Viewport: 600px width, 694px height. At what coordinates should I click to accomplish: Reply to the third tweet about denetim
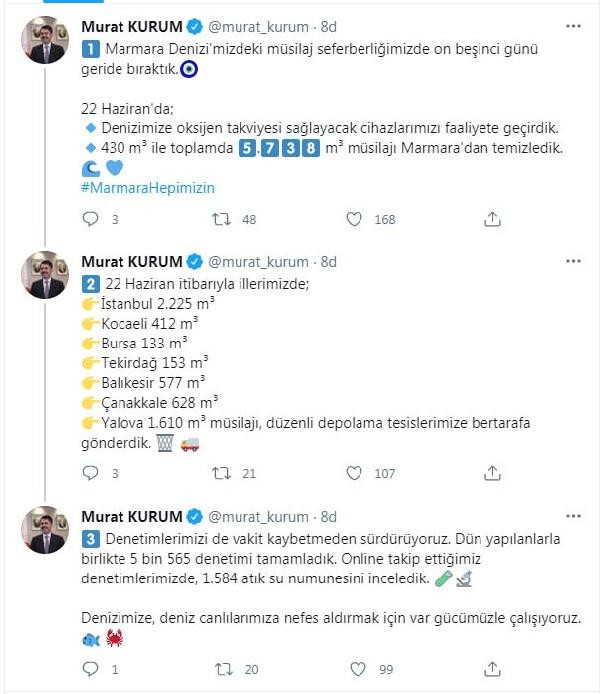tap(91, 669)
